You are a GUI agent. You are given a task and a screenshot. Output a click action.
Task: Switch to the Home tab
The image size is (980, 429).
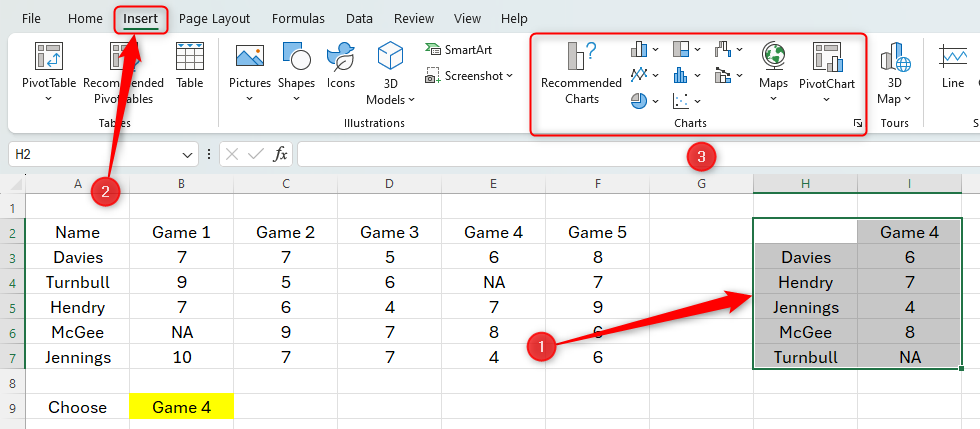(x=85, y=19)
